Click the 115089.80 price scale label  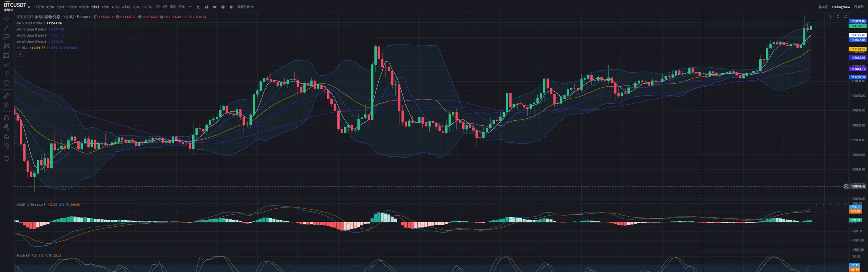tap(858, 21)
